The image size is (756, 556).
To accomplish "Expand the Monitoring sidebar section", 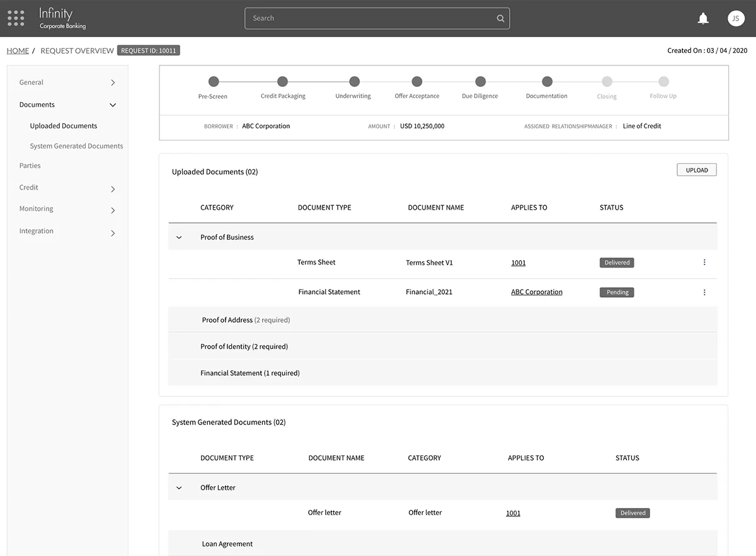I will tap(113, 210).
